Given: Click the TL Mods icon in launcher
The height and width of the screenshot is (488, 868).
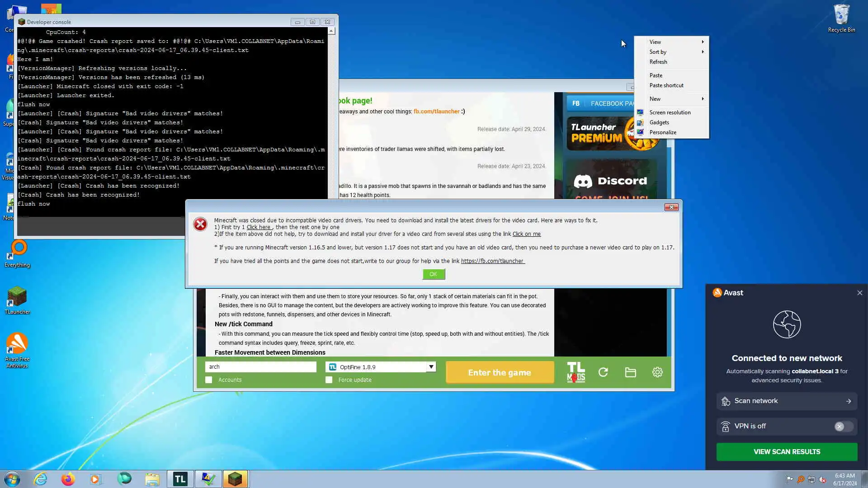Looking at the screenshot, I should [576, 372].
